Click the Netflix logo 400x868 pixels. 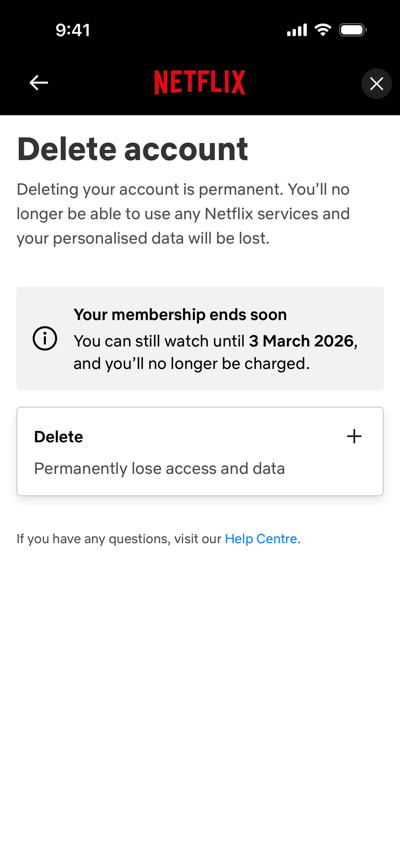(200, 83)
